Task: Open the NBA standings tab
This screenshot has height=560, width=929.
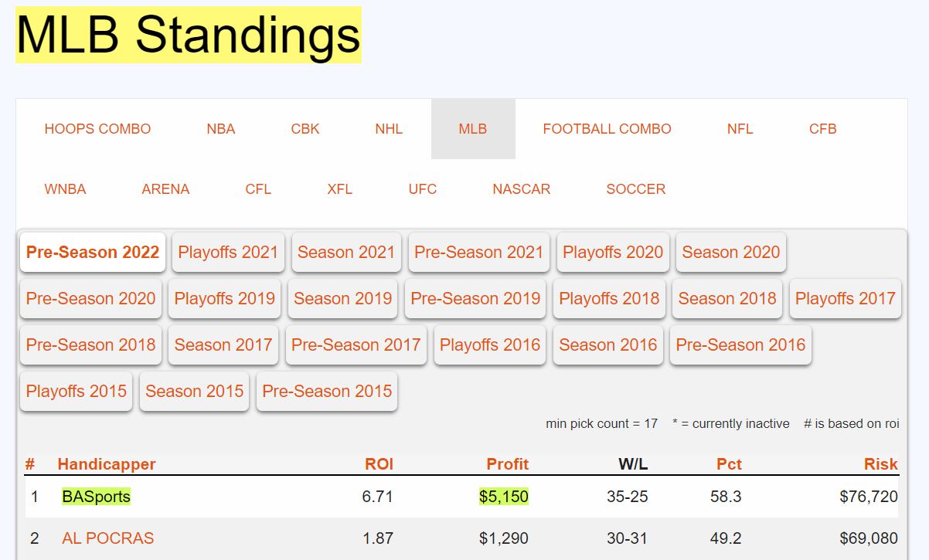Action: [220, 129]
